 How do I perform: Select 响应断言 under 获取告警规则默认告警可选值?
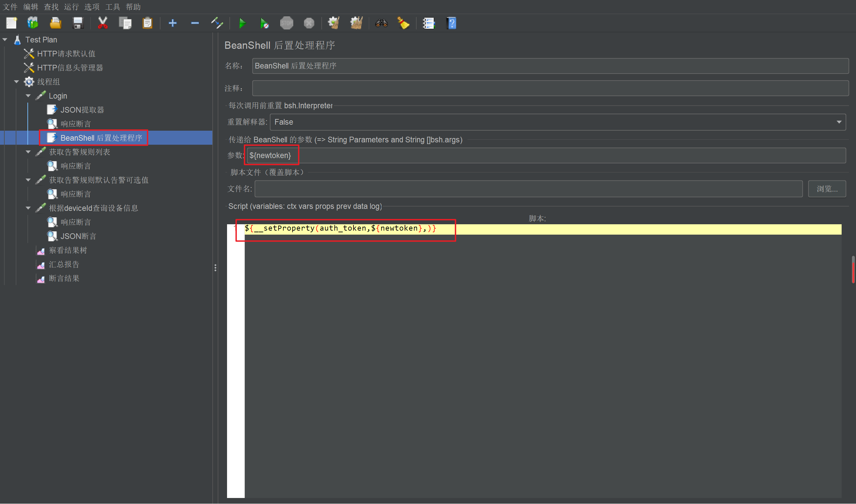(x=76, y=194)
